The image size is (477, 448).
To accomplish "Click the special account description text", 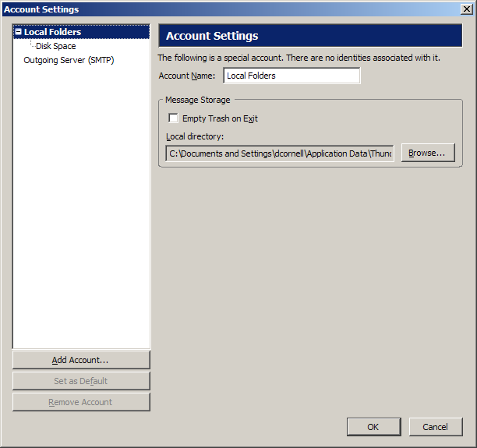I will click(x=300, y=58).
